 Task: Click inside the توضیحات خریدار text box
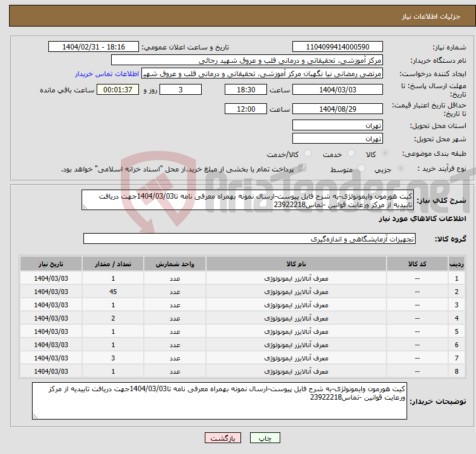(220, 401)
